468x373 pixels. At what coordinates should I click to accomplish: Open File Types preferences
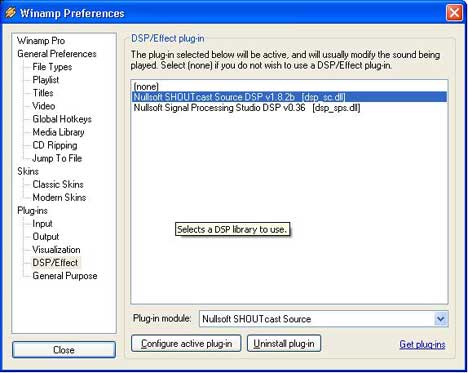click(52, 67)
